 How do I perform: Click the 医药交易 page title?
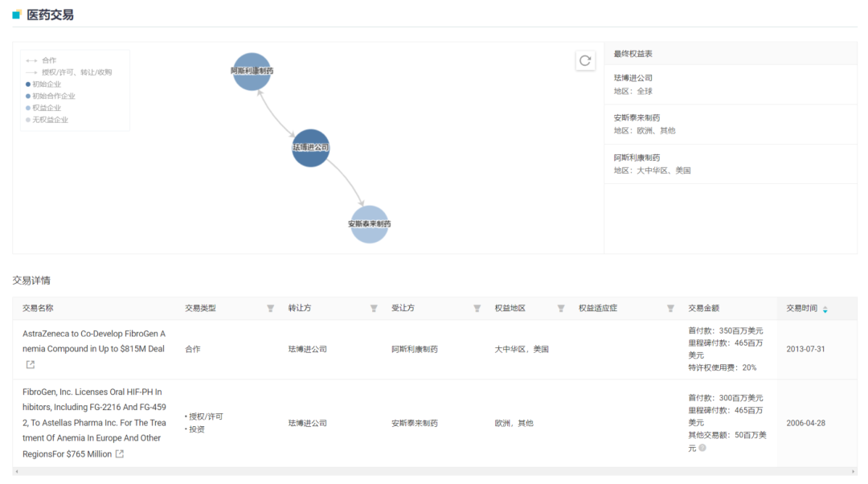[x=51, y=15]
